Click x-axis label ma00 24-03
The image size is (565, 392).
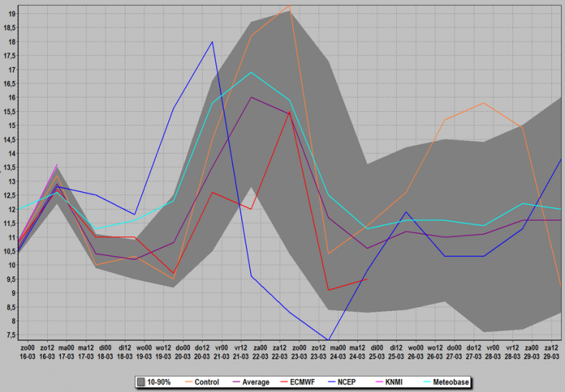(x=337, y=352)
